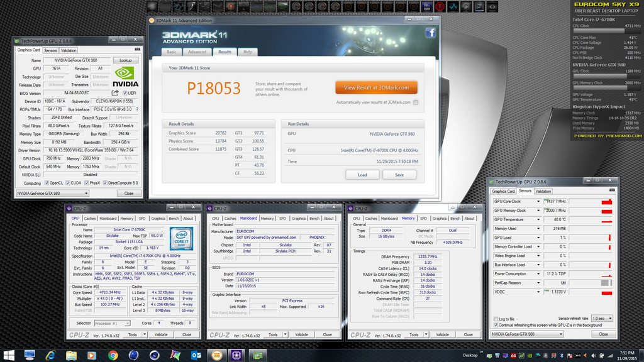
Task: Click the GPU Memory Clock sensor graph
Action: (x=591, y=211)
